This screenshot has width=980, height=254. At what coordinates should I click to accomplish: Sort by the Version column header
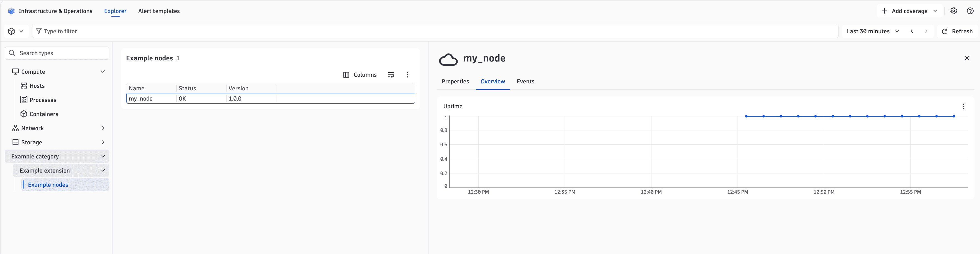pos(251,88)
